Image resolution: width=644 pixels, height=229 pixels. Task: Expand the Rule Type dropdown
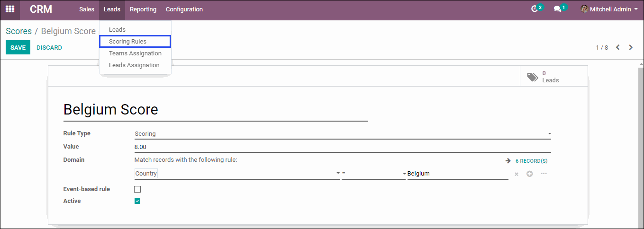coord(343,134)
